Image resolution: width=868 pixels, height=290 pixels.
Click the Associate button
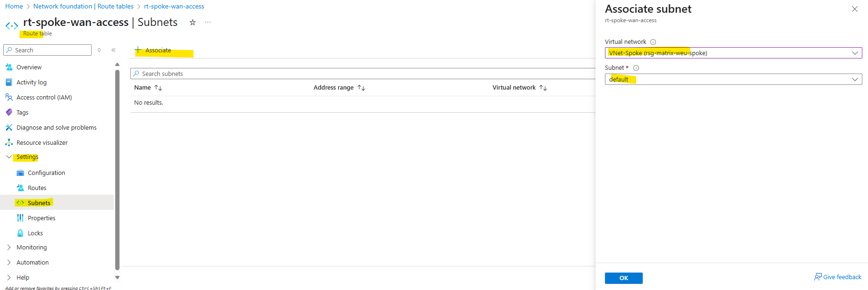153,50
